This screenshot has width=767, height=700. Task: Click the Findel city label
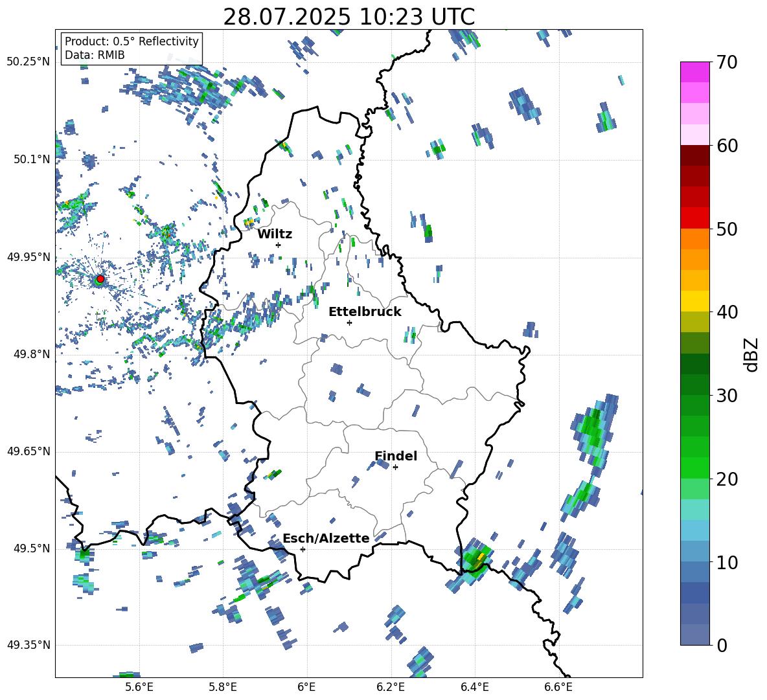[396, 456]
